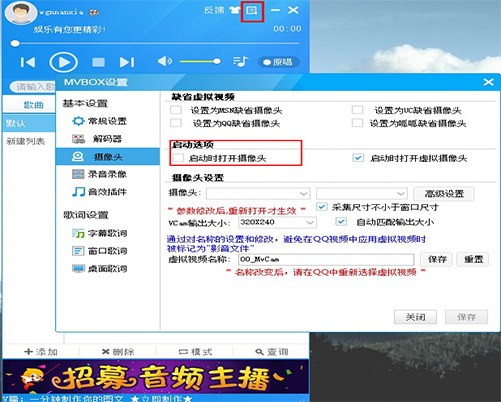This screenshot has height=402, width=501.
Task: Play the current song
Action: (x=63, y=62)
